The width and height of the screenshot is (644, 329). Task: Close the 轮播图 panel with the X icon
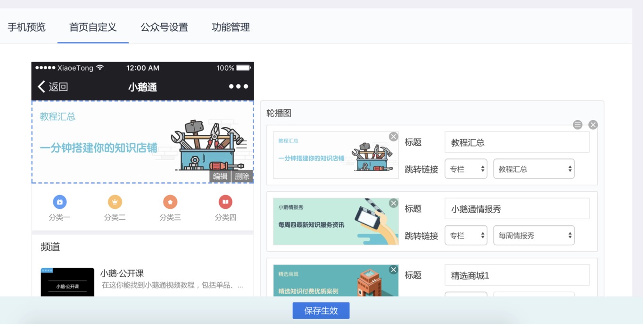[593, 125]
